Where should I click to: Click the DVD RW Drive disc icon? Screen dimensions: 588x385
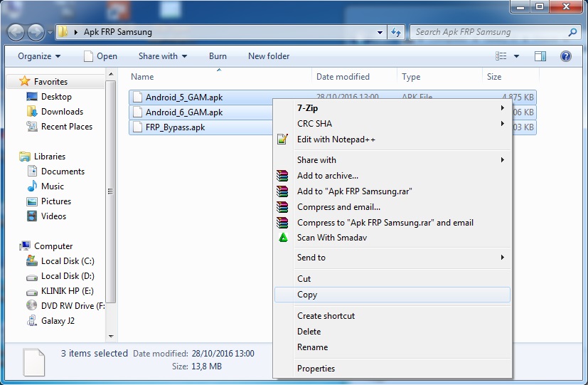pyautogui.click(x=32, y=305)
